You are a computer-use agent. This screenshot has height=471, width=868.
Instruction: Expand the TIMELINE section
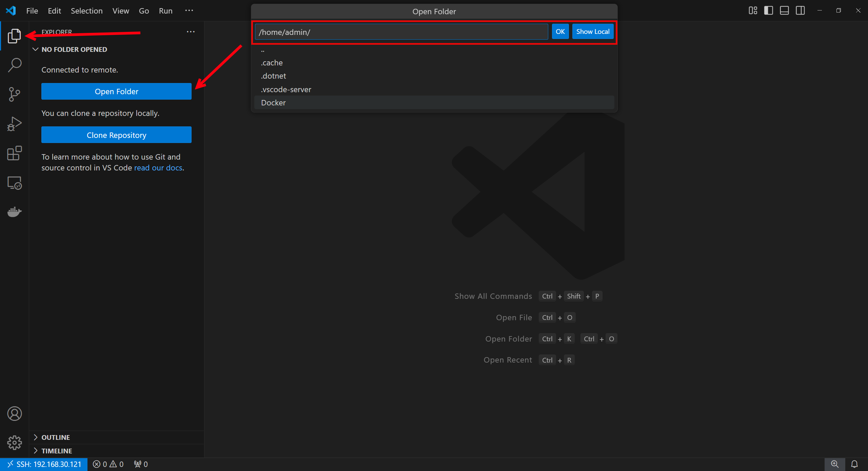(x=57, y=451)
